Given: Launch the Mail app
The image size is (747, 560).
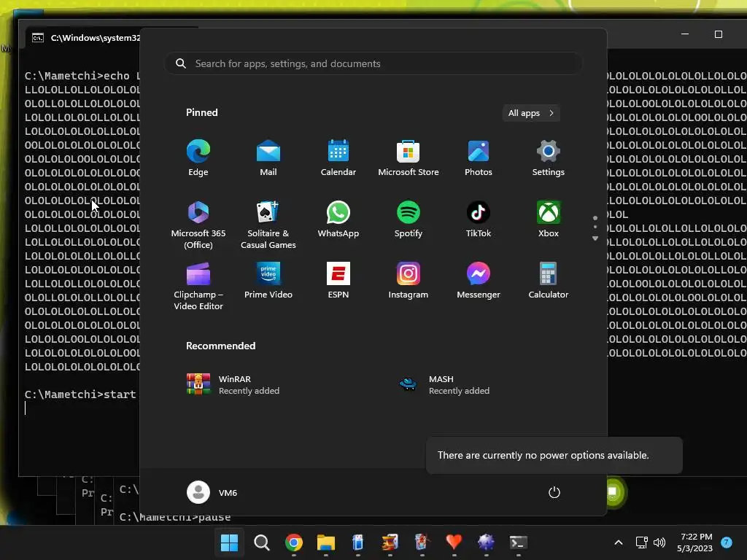Looking at the screenshot, I should 268,158.
